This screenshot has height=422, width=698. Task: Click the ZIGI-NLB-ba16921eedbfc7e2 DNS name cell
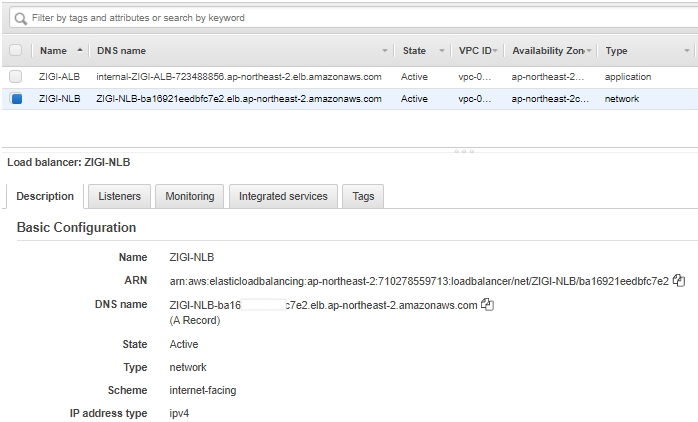pos(239,98)
